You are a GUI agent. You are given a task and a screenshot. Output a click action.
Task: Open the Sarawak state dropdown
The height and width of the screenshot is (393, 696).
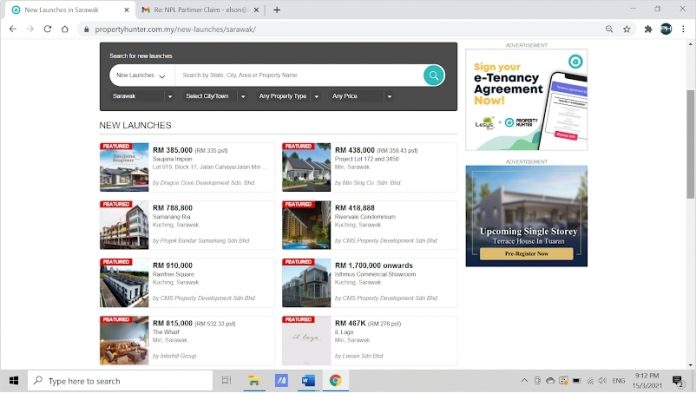pos(142,96)
